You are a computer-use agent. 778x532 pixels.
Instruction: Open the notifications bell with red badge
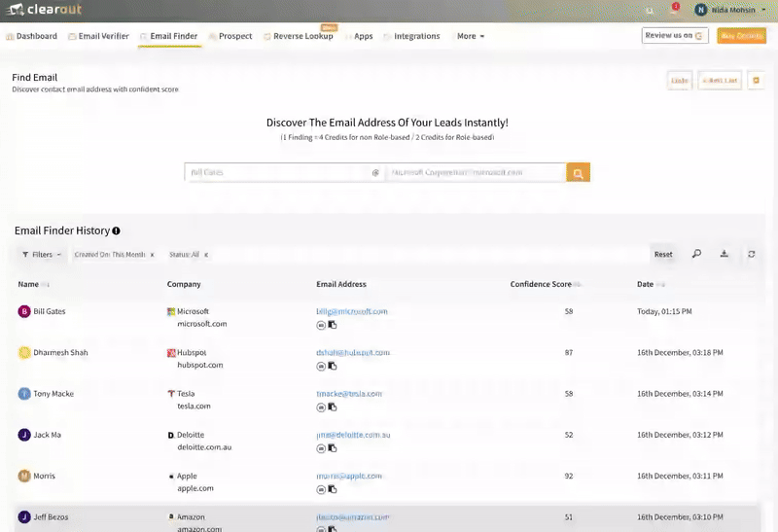pyautogui.click(x=674, y=10)
